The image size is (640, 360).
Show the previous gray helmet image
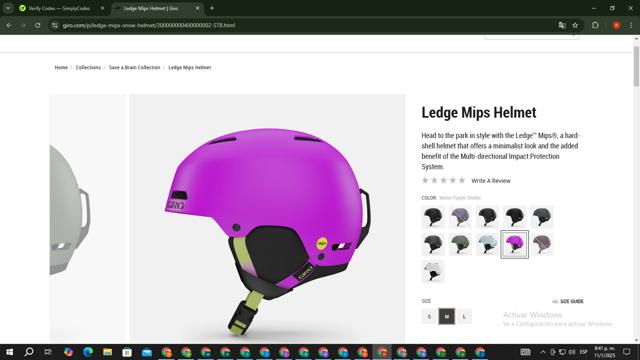point(88,218)
